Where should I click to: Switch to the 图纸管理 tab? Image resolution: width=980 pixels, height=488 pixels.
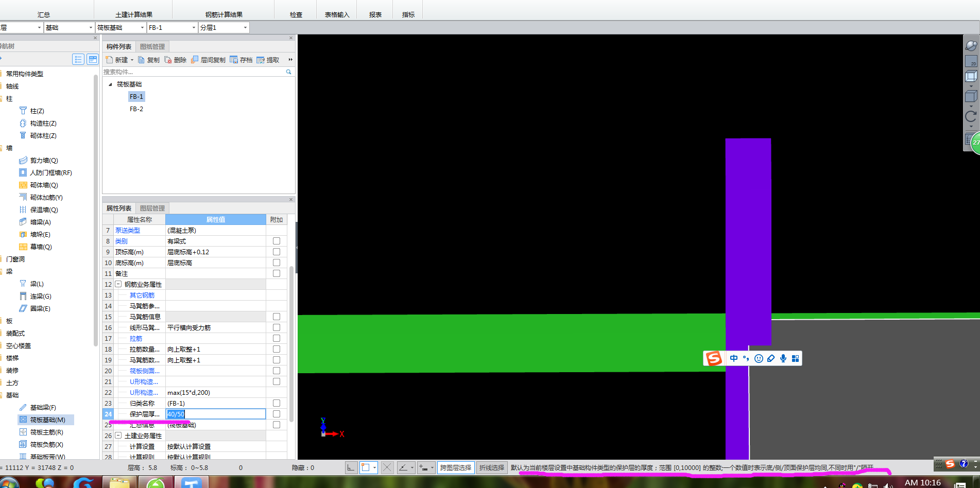pyautogui.click(x=152, y=47)
